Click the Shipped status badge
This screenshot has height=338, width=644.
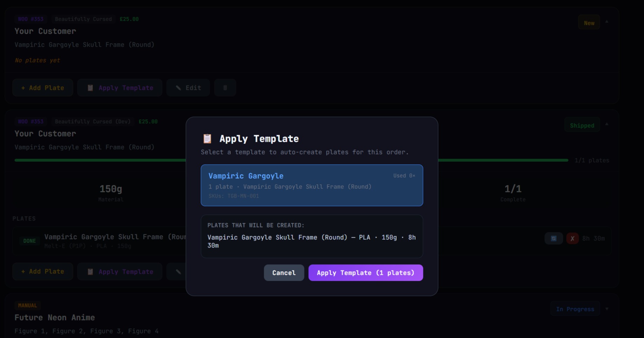point(582,125)
